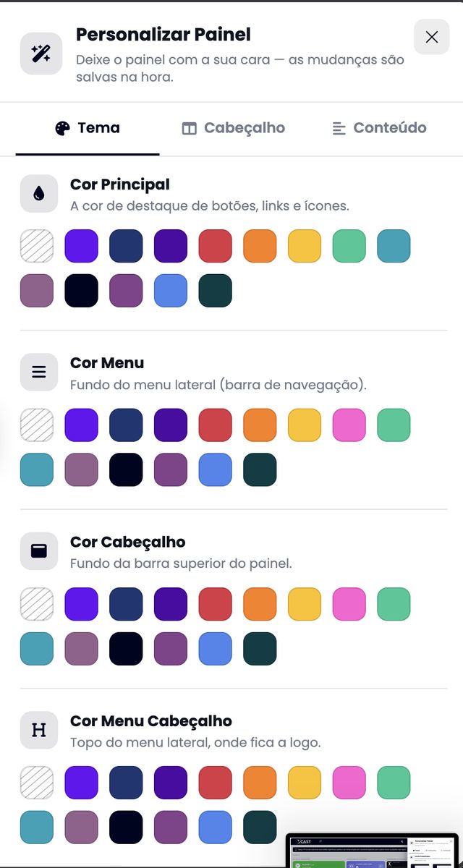Click the hamburger icon beside Cor Menu
This screenshot has width=463, height=868.
coord(39,372)
